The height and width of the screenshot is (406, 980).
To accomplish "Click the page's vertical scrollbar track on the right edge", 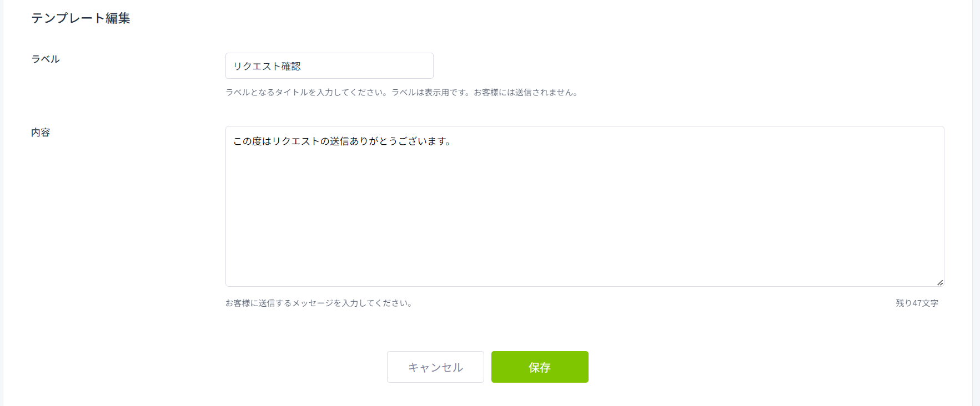I will (x=976, y=203).
